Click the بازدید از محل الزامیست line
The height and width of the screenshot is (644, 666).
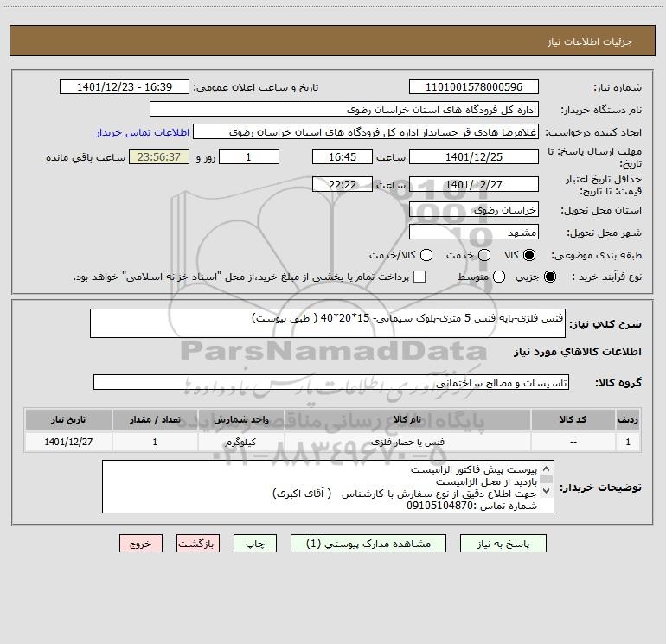pyautogui.click(x=486, y=481)
